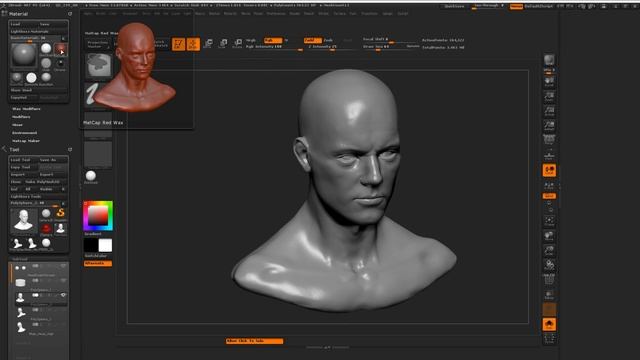Screen dimensions: 640x360
Task: Expand Modifiers section in Material palette
Action: (21, 117)
